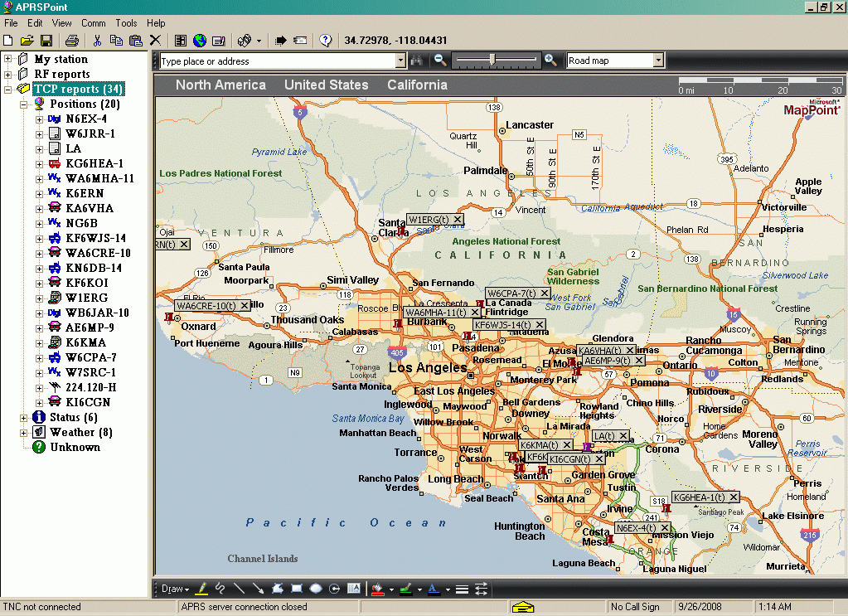Select the arrow drawing tool
The height and width of the screenshot is (616, 848).
coord(258,589)
